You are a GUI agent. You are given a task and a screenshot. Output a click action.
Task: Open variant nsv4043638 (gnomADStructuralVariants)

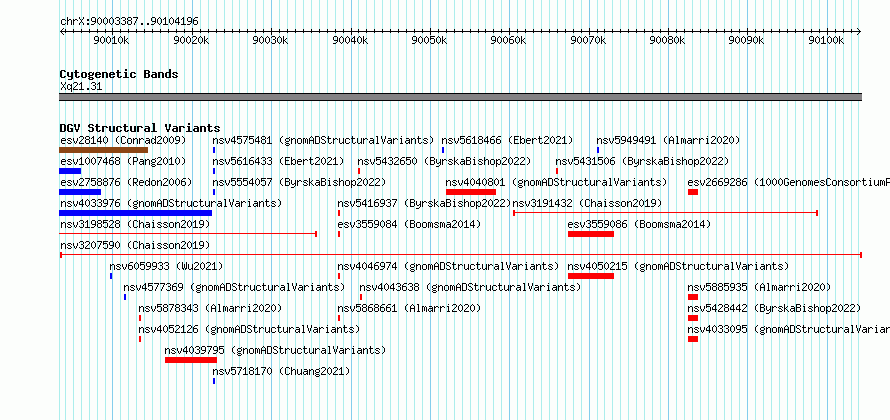point(470,287)
